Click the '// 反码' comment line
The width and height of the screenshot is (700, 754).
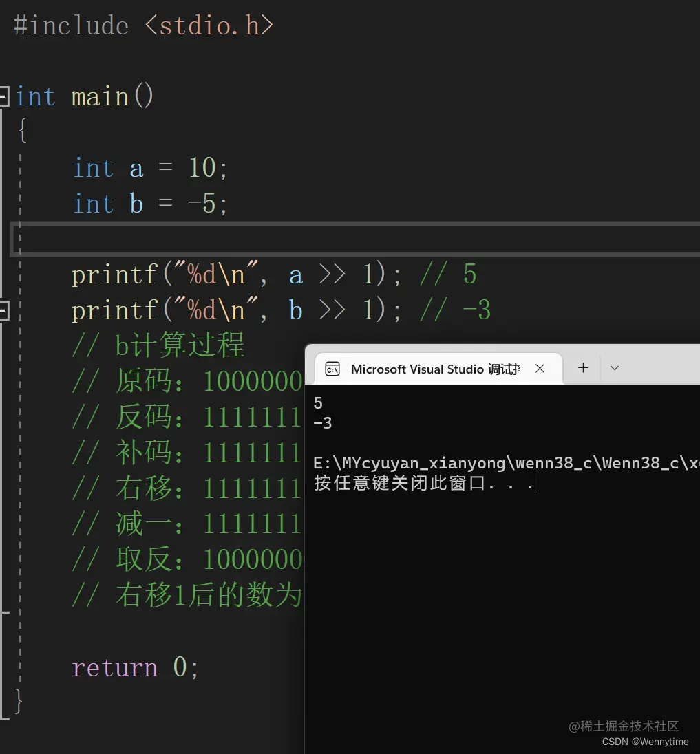click(x=187, y=416)
